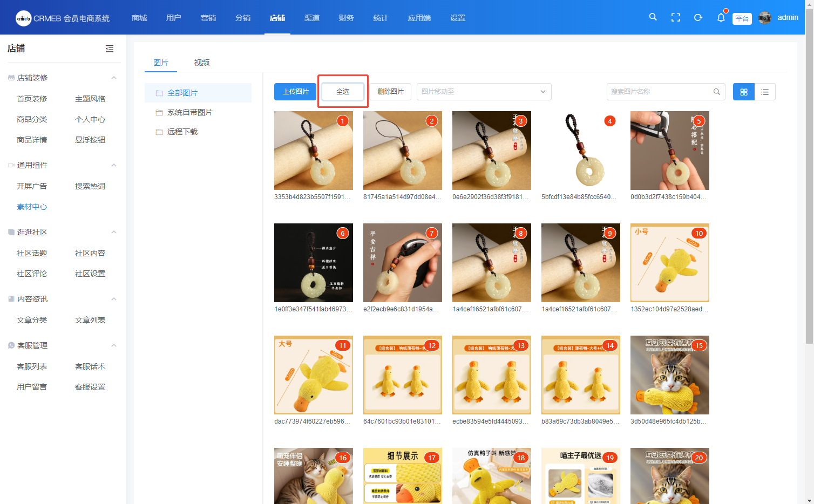This screenshot has width=814, height=504.
Task: Click the 上传图片 button
Action: point(295,92)
